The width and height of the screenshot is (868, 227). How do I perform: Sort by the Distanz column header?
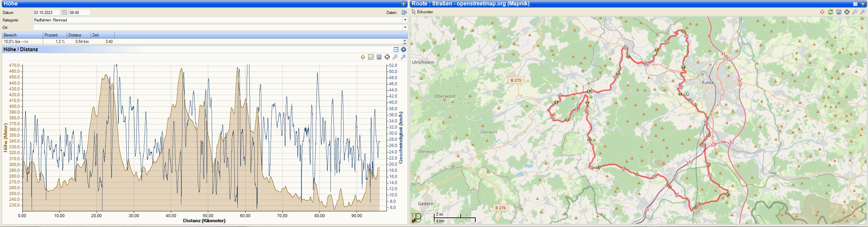(78, 35)
